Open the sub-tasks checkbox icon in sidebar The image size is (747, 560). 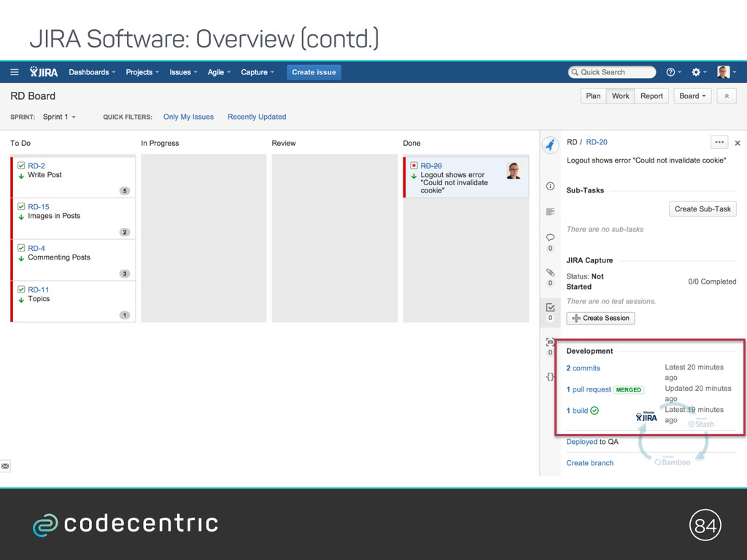550,308
